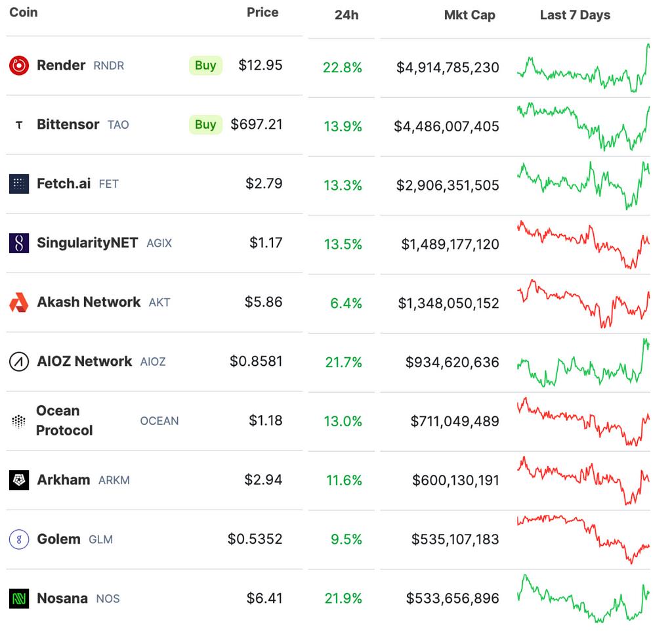Click the Nosana coin logo icon
Screen dimensions: 672x637
19,598
